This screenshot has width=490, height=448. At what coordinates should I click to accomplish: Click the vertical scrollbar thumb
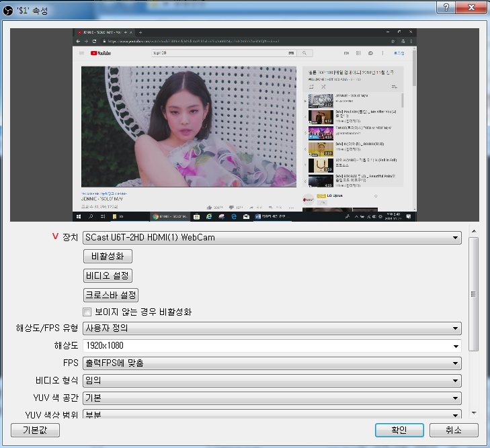coord(474,294)
